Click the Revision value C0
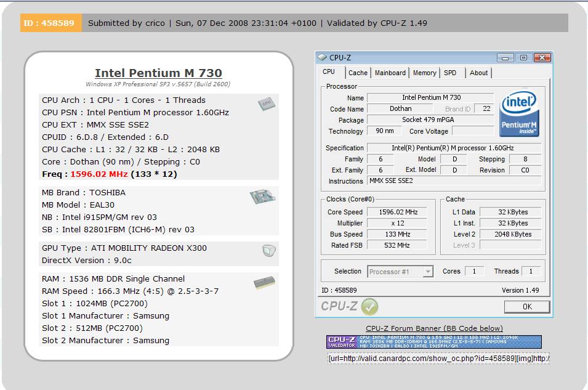The width and height of the screenshot is (588, 390). [525, 170]
